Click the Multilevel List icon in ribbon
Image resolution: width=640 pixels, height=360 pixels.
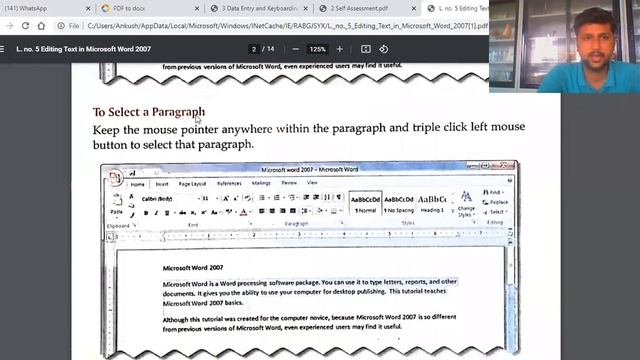(x=291, y=198)
